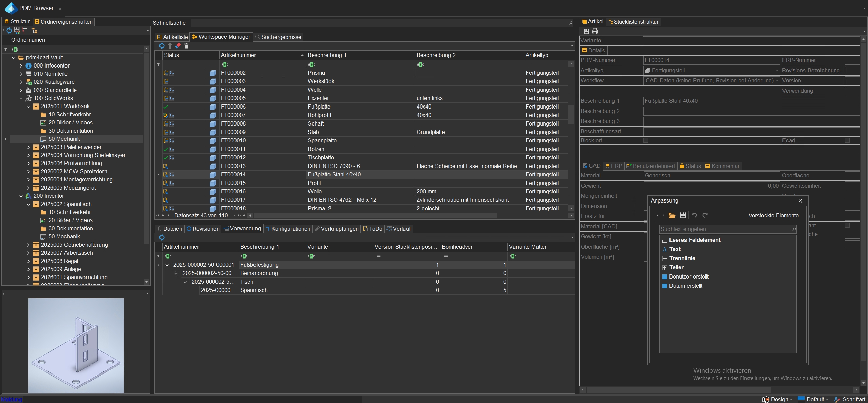Image resolution: width=868 pixels, height=403 pixels.
Task: Open the Kommentar tab
Action: 722,166
